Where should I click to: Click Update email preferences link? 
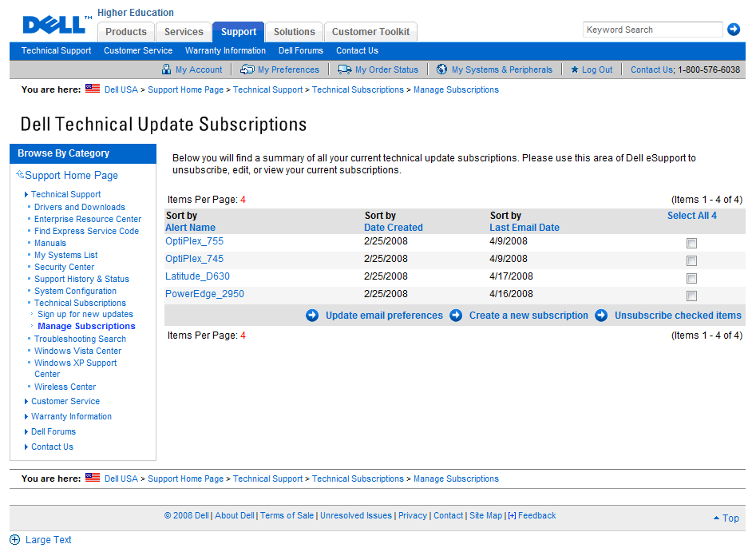384,316
